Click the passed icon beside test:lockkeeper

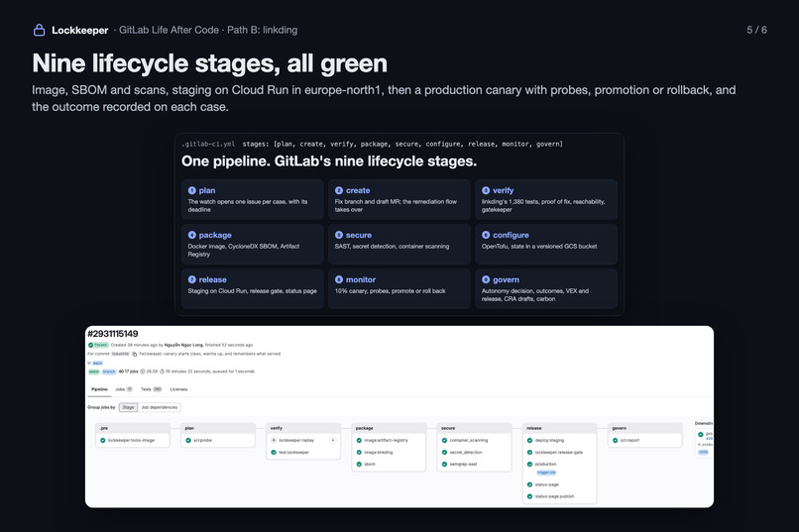click(274, 452)
